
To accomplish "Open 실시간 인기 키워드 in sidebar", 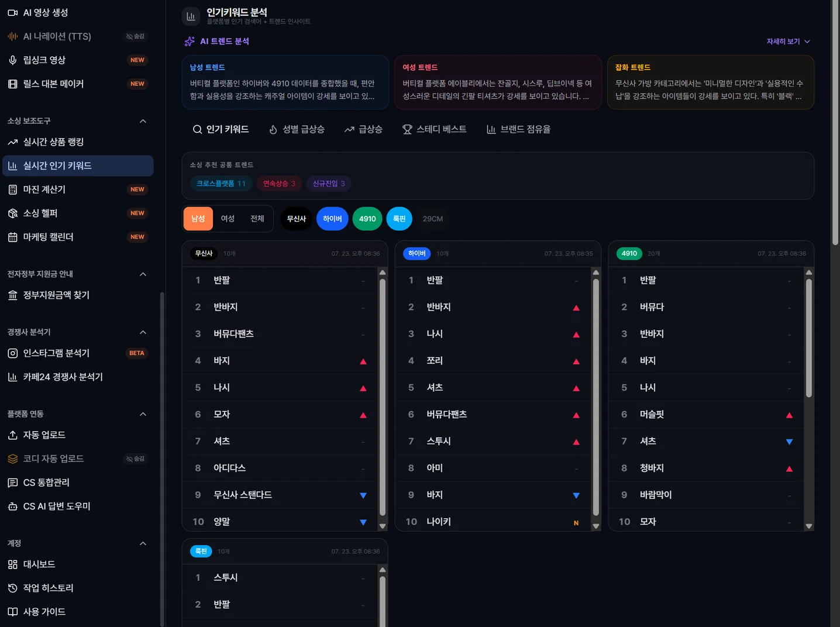I will click(78, 166).
